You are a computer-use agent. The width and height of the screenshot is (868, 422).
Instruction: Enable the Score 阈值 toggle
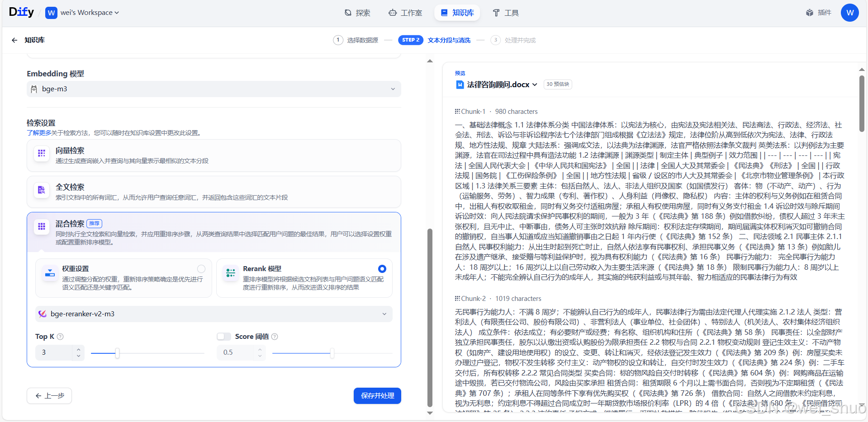click(x=223, y=336)
